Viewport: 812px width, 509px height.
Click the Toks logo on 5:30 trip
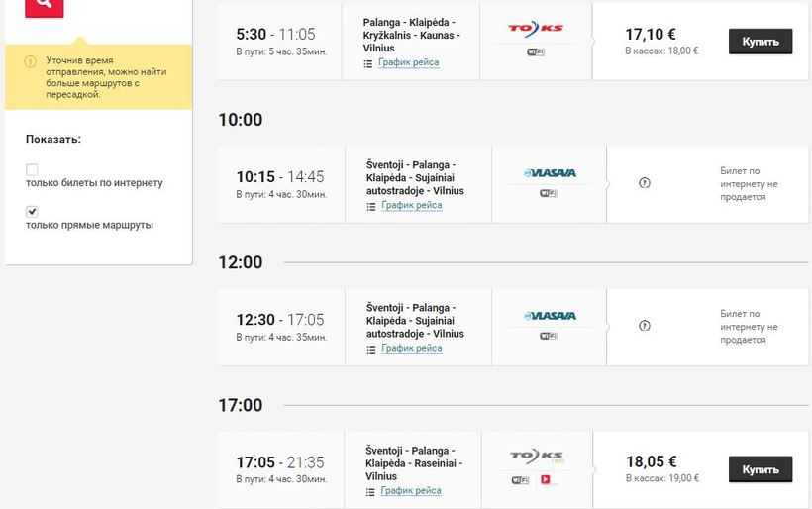tap(536, 28)
